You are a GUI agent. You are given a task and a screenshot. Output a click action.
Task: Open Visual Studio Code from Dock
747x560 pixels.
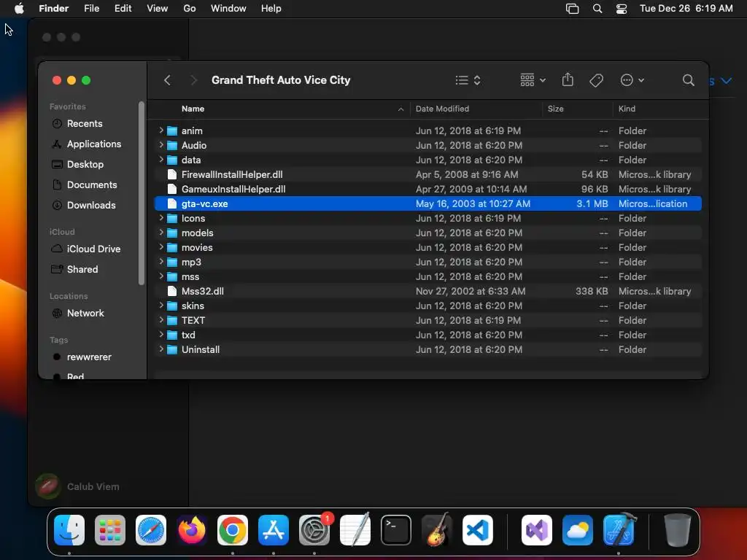pos(477,530)
